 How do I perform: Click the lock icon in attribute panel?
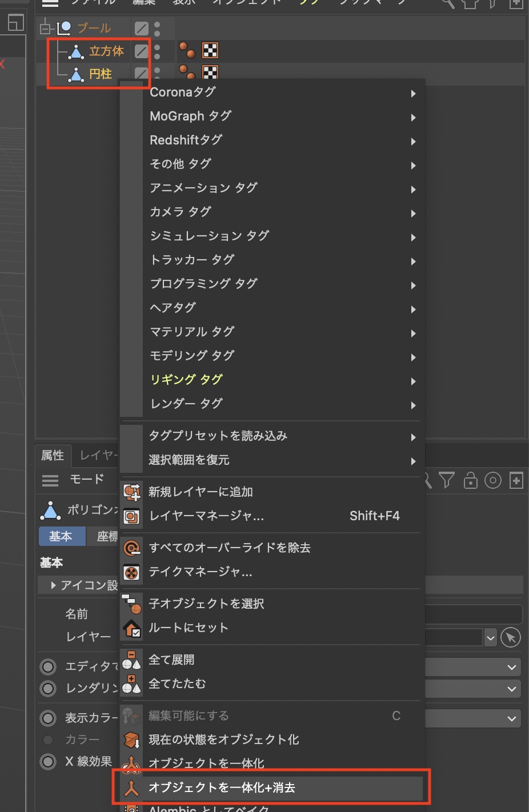(470, 481)
